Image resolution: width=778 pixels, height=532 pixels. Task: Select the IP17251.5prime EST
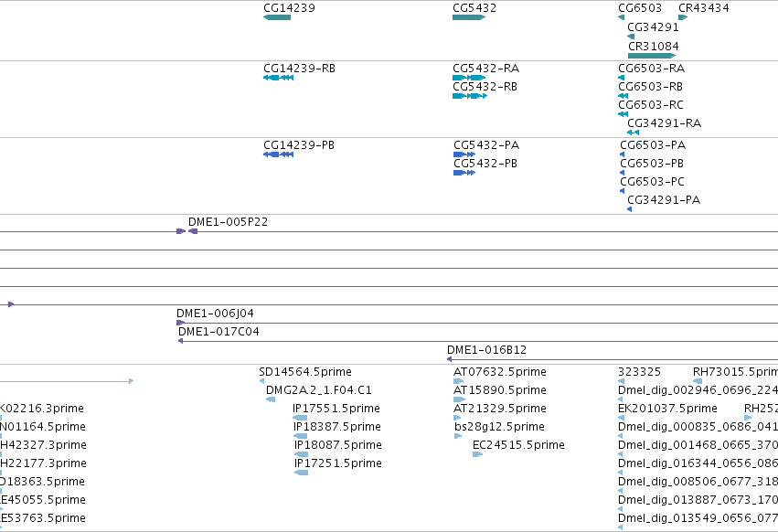(x=301, y=473)
